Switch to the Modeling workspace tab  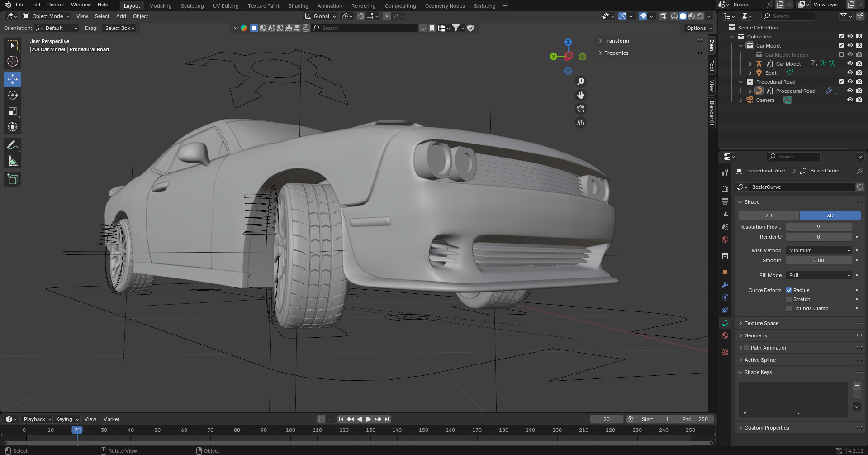point(161,6)
